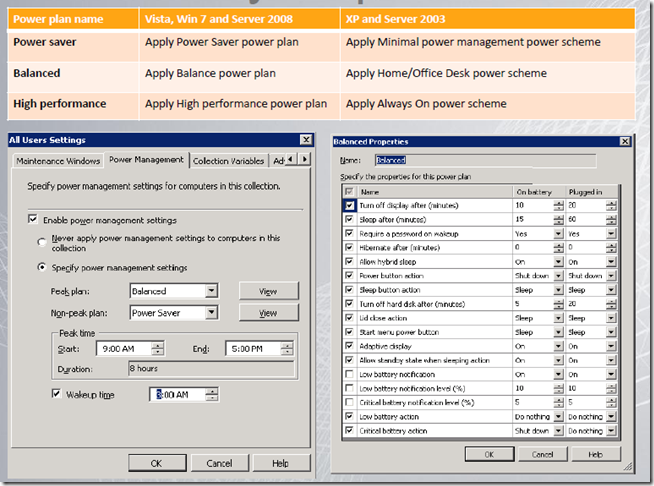Screen dimensions: 654x486
Task: Open the Peak plan dropdown
Action: click(211, 291)
